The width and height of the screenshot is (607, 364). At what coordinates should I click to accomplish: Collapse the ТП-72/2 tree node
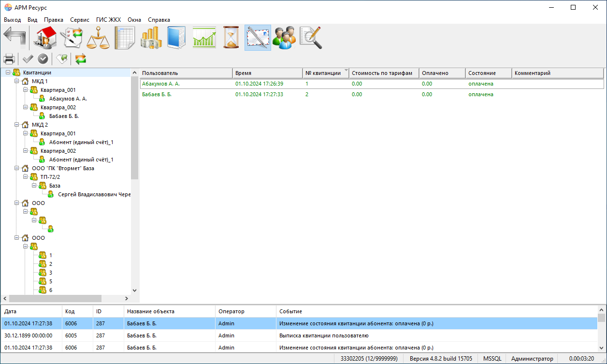coord(25,177)
